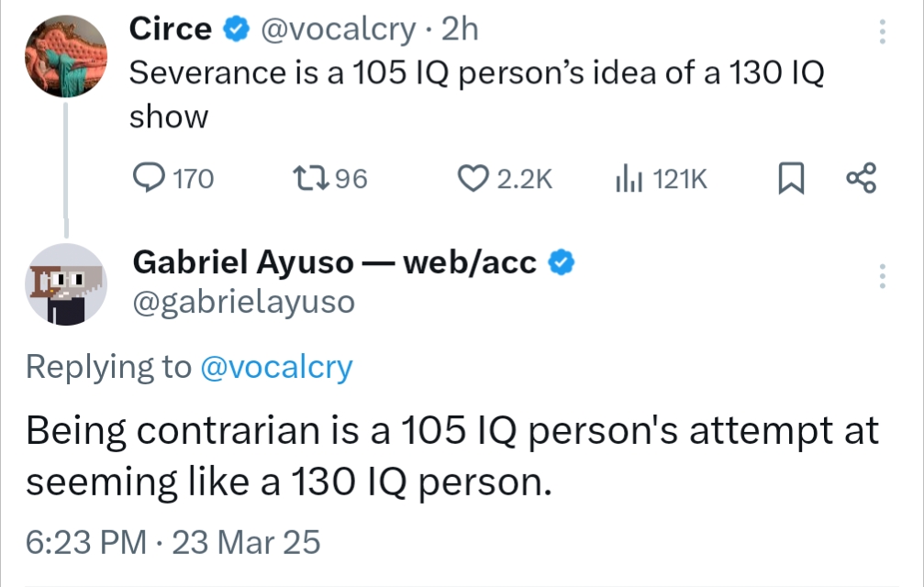Image resolution: width=924 pixels, height=587 pixels.
Task: Open the 2h timestamp on Circe's tweet
Action: (460, 30)
